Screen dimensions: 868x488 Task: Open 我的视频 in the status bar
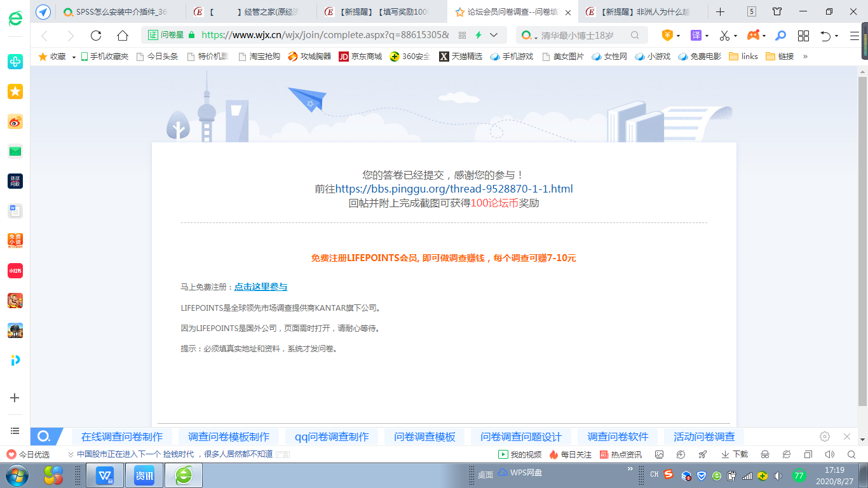pos(520,454)
